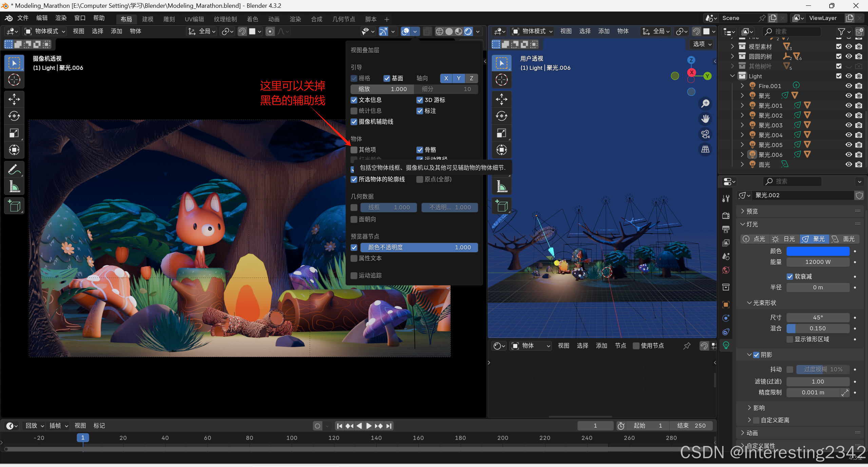Select the Measure tool in left toolbar
Viewport: 868px width, 467px height.
point(14,186)
